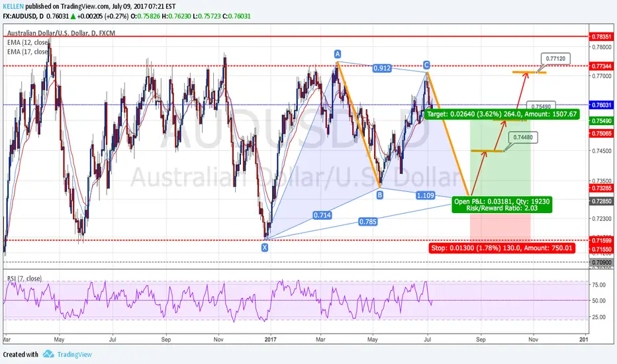Click pattern point label B
Image resolution: width=617 pixels, height=364 pixels.
379,195
